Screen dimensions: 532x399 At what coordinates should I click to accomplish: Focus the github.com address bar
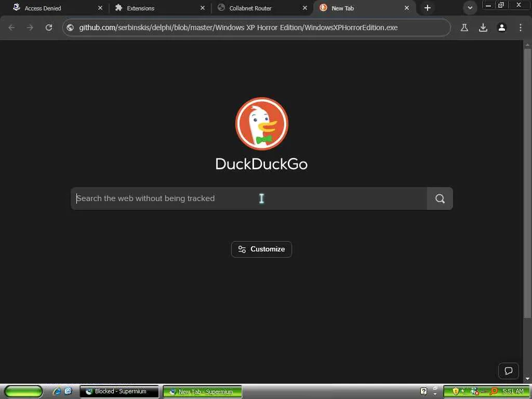(x=257, y=28)
